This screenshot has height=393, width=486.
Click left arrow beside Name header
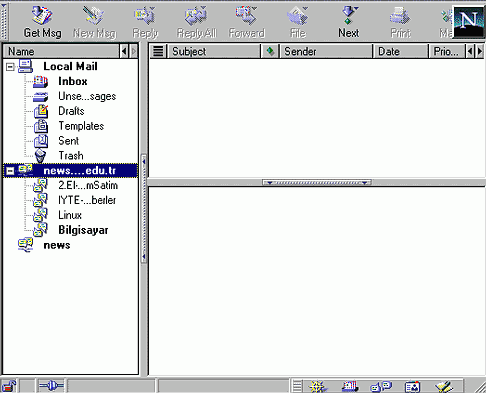tap(124, 51)
